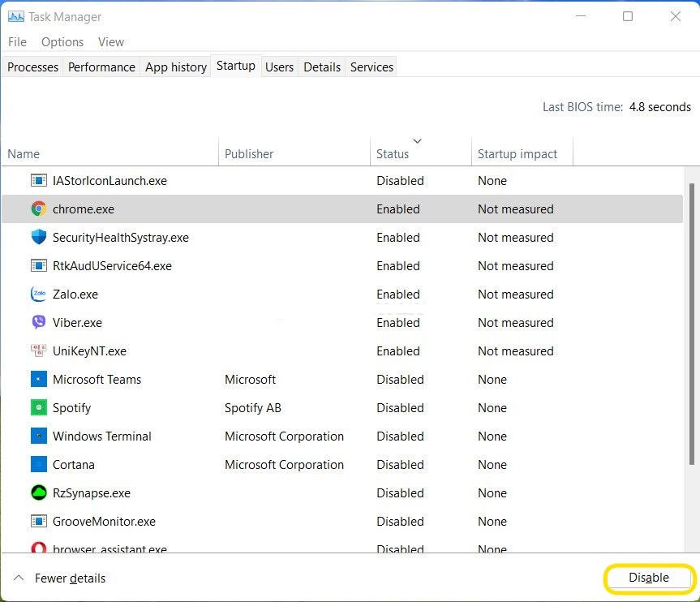Screen dimensions: 700x602
Task: Click the Spotify app icon
Action: tap(38, 407)
